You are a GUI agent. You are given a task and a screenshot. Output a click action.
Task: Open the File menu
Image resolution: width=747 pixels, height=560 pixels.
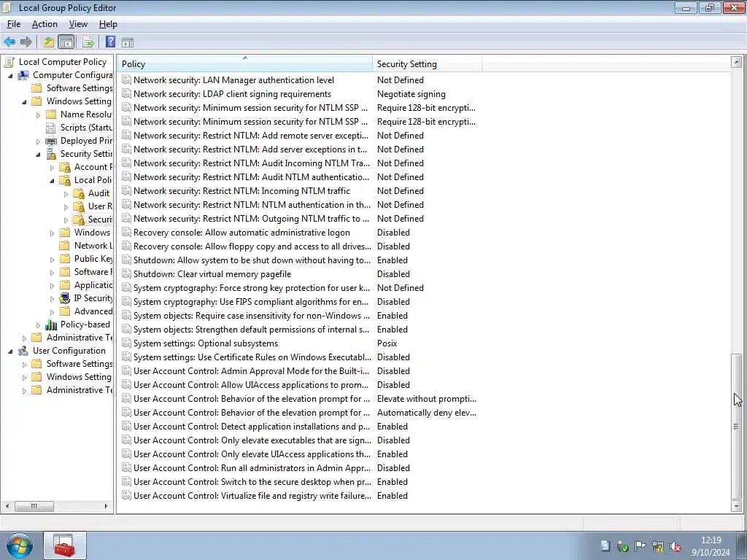point(14,24)
